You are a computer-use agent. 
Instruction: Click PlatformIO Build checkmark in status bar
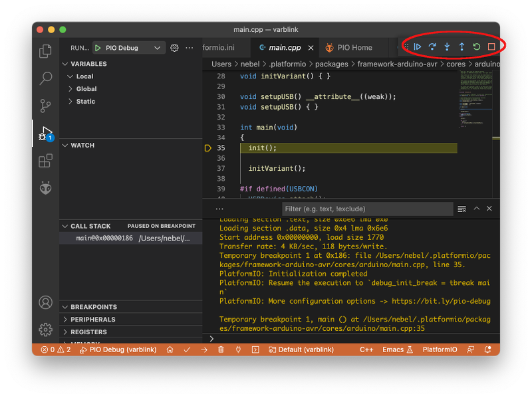187,349
